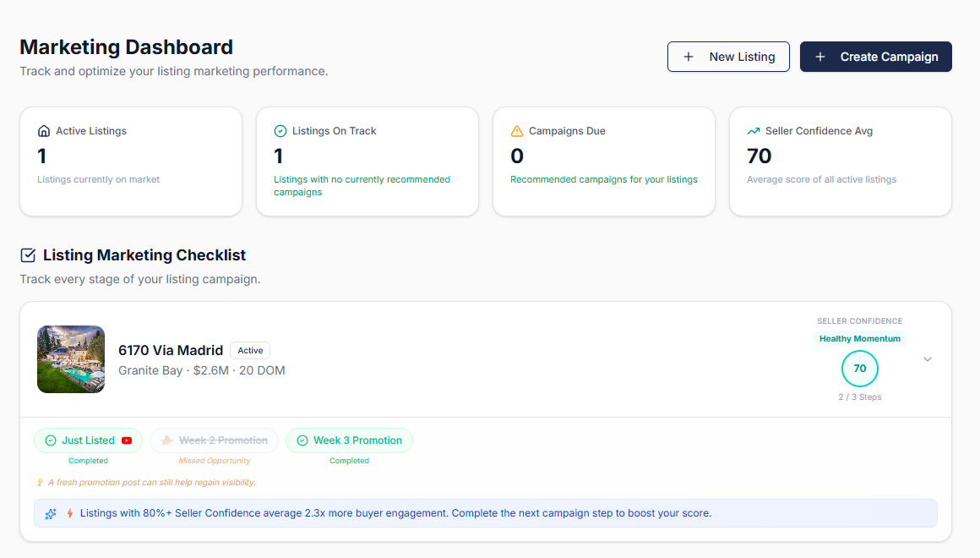Open the Active Listings stat card
The width and height of the screenshot is (980, 558).
point(131,161)
